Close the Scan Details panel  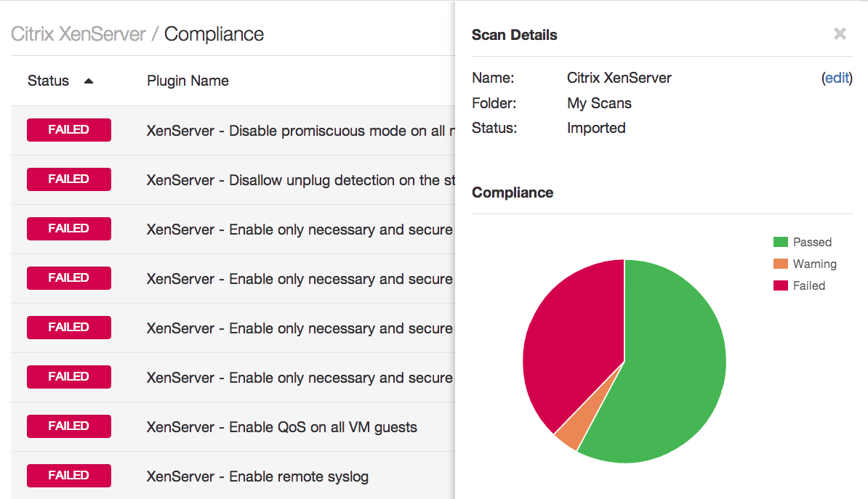[x=840, y=33]
